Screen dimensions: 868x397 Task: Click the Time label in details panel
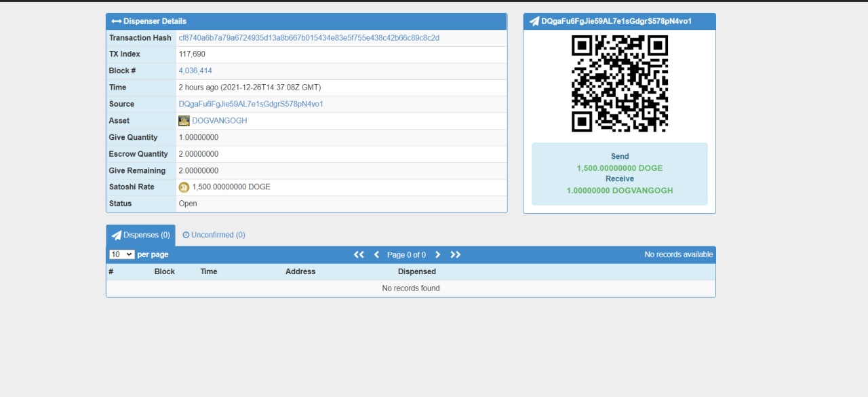tap(118, 88)
